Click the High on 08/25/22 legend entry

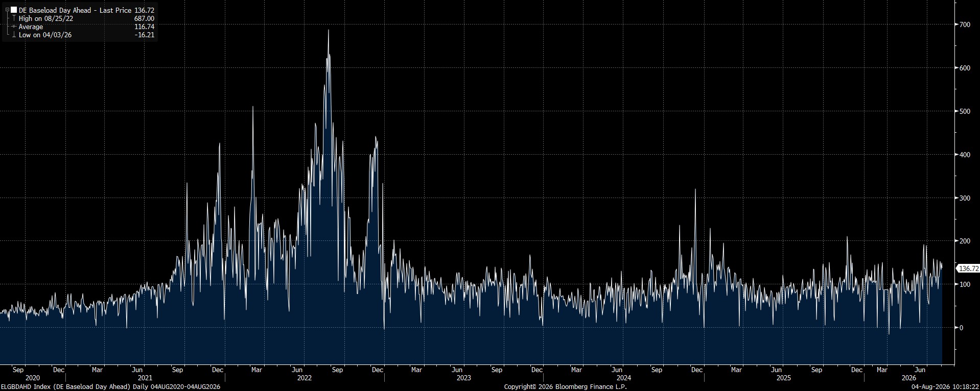46,18
